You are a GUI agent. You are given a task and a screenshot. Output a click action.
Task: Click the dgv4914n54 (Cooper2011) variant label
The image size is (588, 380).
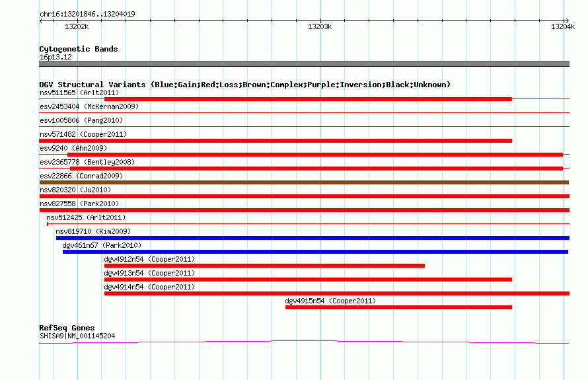149,287
